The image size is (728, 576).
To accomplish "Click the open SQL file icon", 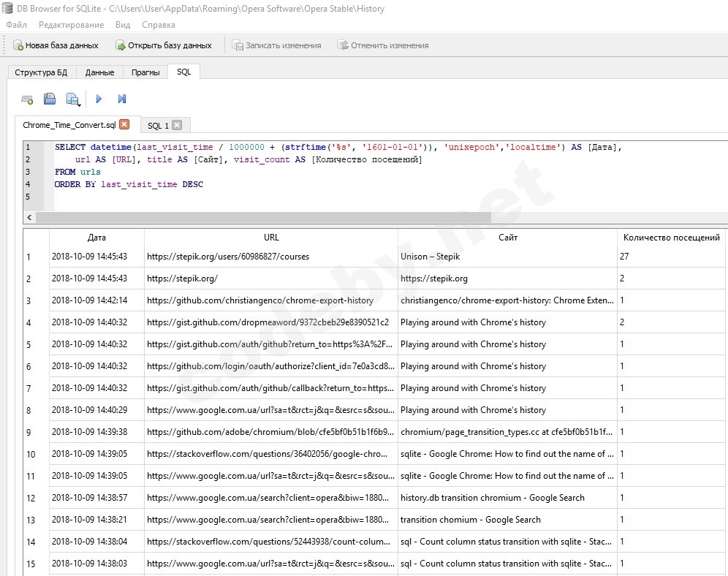I will pyautogui.click(x=50, y=99).
